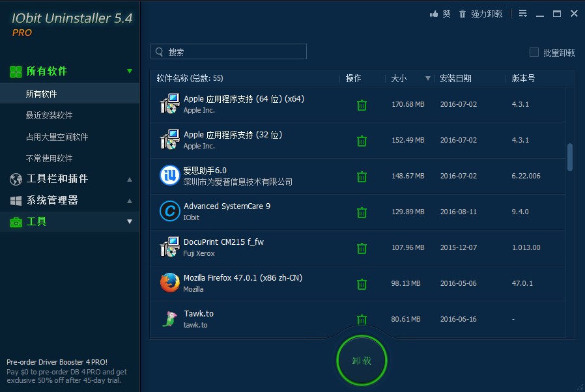Click the 80.61 MB size cell
585x392 pixels.
point(406,319)
